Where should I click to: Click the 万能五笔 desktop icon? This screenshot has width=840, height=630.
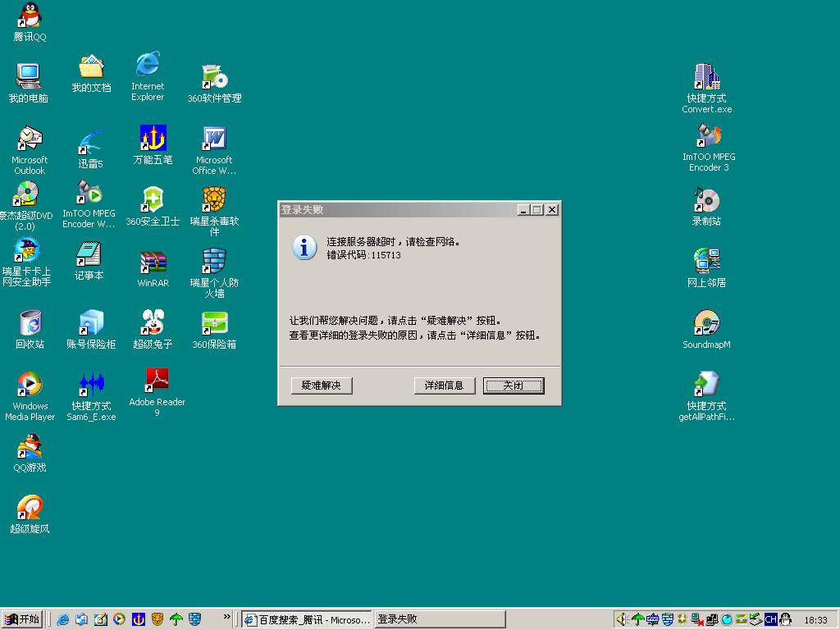[153, 144]
